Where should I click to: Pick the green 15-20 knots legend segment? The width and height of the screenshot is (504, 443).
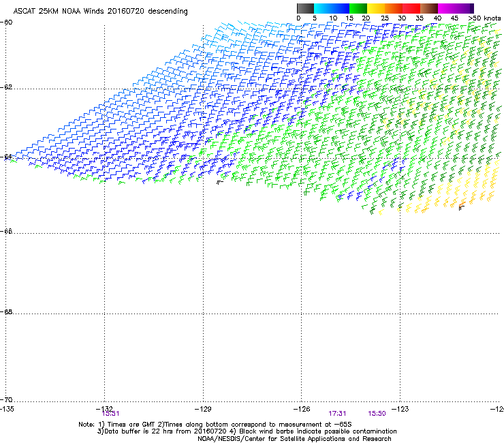358,8
